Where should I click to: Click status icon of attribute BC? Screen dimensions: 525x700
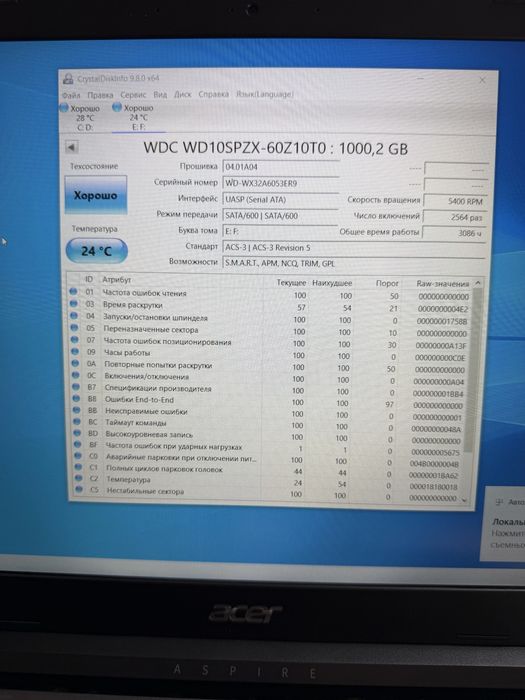point(77,421)
